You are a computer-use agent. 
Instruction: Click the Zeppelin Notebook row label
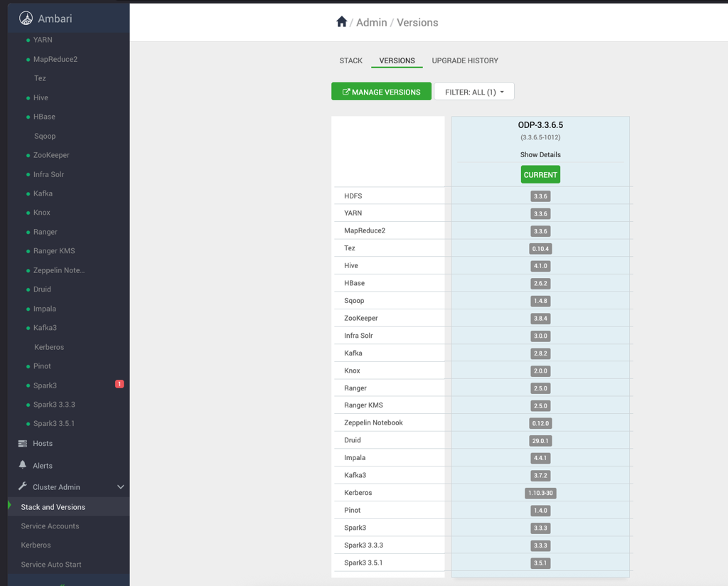373,422
